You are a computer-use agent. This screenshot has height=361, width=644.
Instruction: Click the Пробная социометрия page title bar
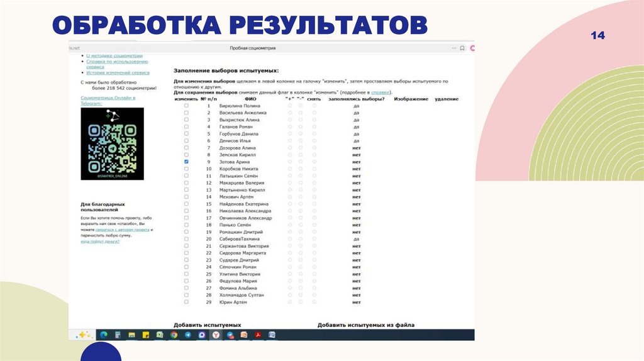click(x=253, y=48)
